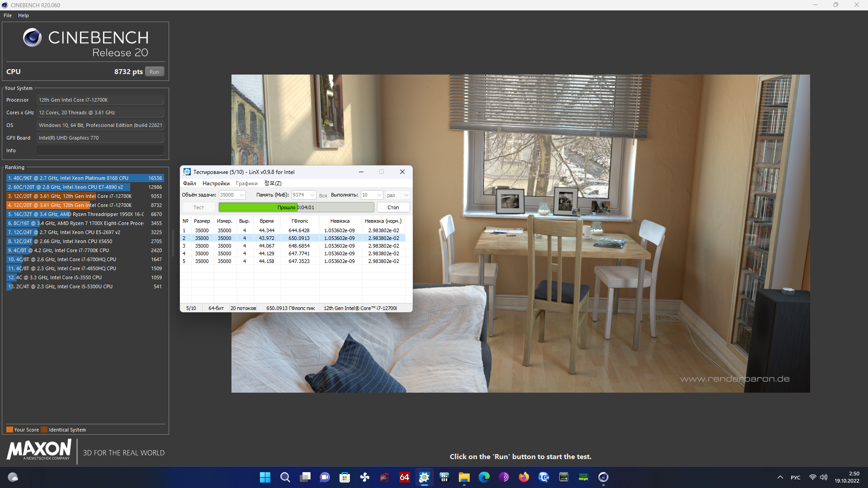The image size is (868, 488).
Task: Open Microsoft Store from the taskbar
Action: (344, 477)
